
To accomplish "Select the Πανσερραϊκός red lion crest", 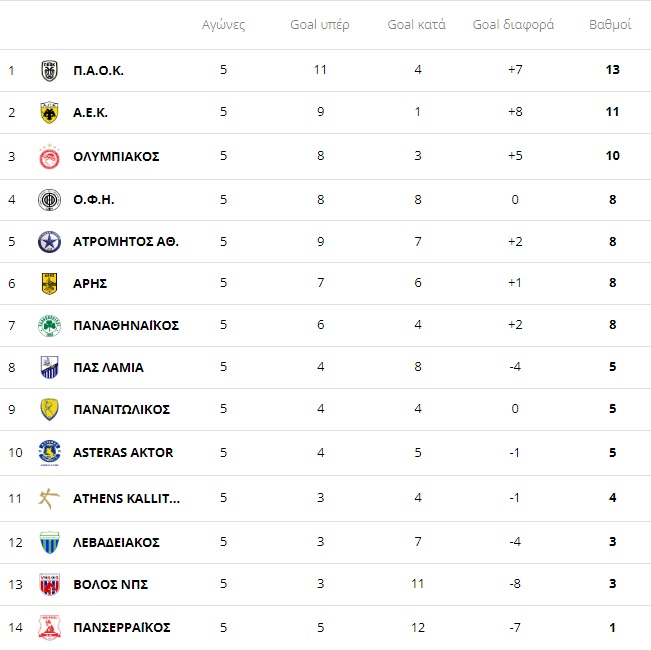I will point(49,627).
